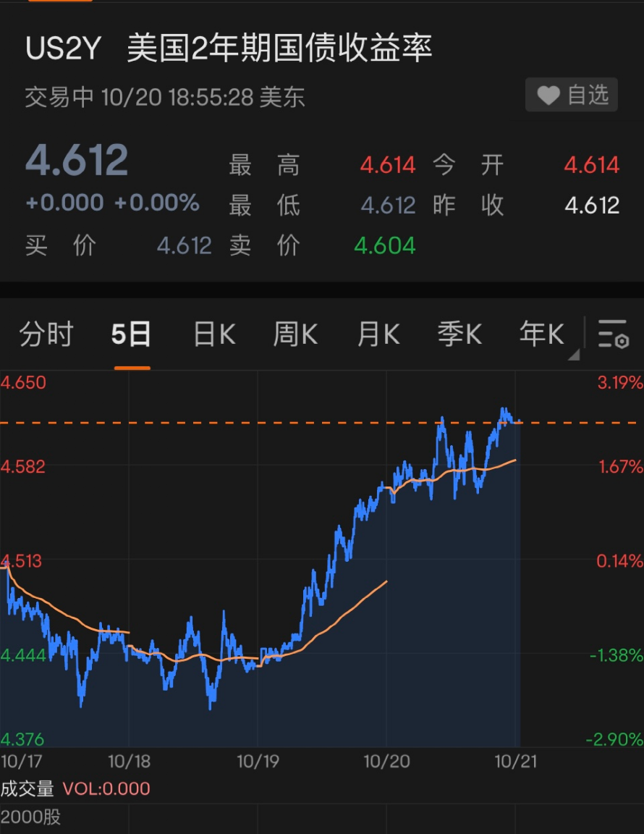The width and height of the screenshot is (644, 834).
Task: Expand the 年K period dropdown triangle
Action: [574, 355]
